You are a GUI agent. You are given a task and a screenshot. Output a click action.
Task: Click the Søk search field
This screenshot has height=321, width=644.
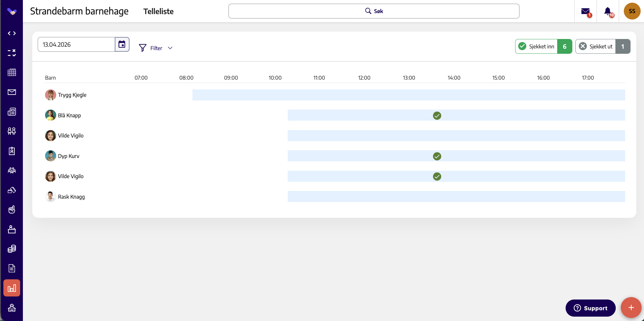coord(374,11)
